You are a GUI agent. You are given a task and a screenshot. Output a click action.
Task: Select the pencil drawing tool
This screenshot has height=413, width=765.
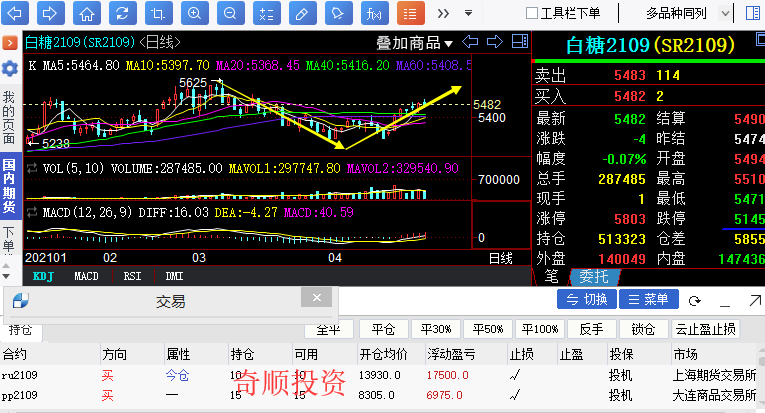pyautogui.click(x=302, y=13)
